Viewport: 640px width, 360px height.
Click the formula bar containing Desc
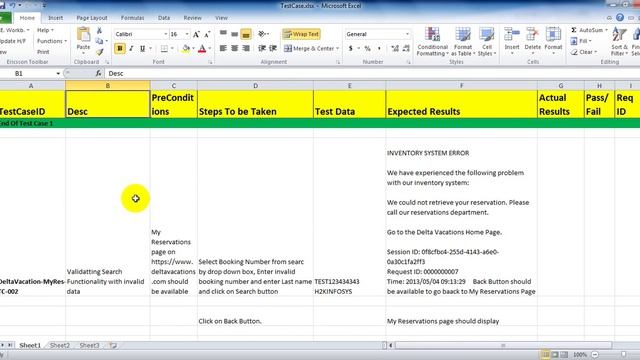(371, 73)
